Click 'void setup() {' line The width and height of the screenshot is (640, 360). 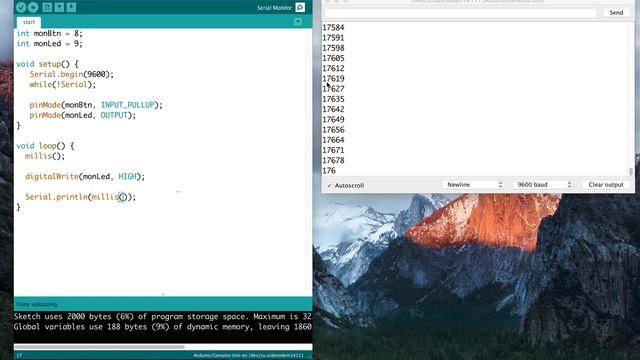coord(47,64)
